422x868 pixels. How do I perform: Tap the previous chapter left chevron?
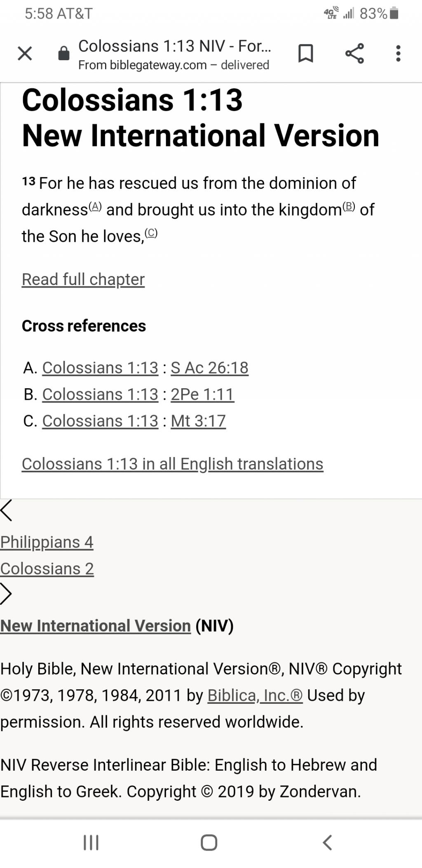[7, 511]
